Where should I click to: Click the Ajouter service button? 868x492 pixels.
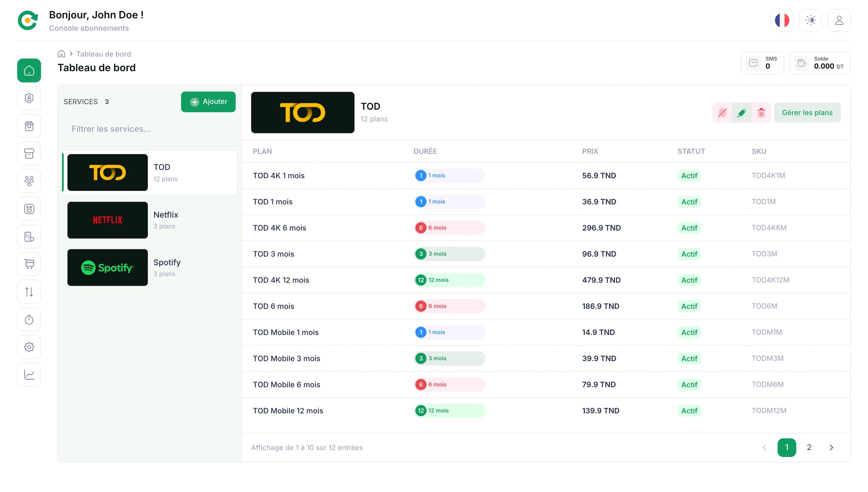tap(208, 102)
